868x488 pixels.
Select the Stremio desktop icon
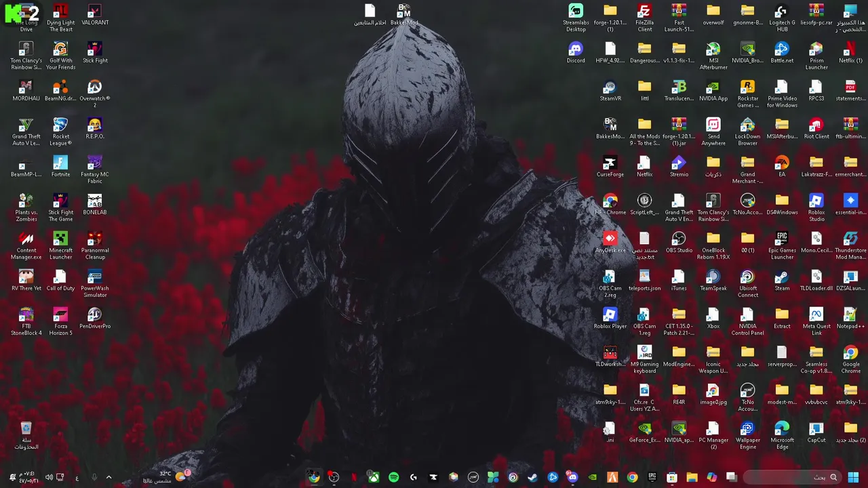679,167
